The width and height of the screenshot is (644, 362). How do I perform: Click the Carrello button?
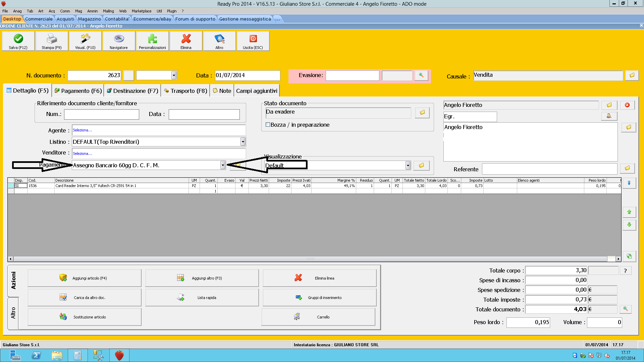(x=318, y=317)
